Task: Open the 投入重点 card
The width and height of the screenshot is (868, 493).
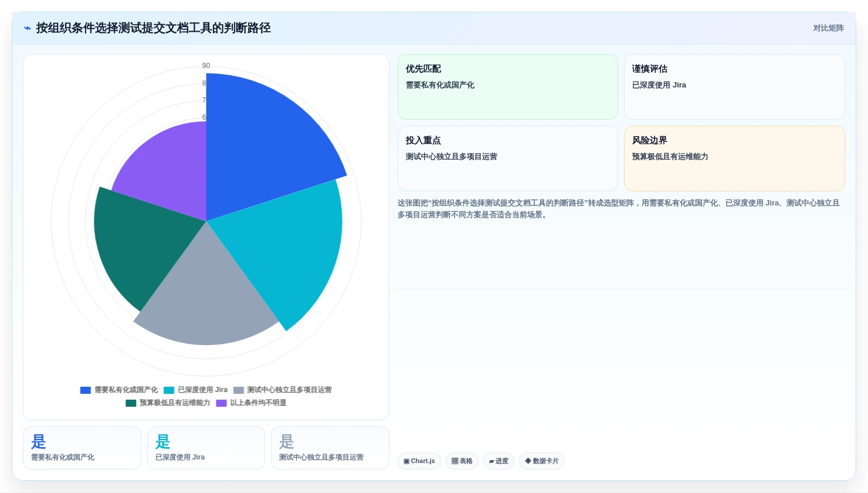Action: (x=508, y=158)
